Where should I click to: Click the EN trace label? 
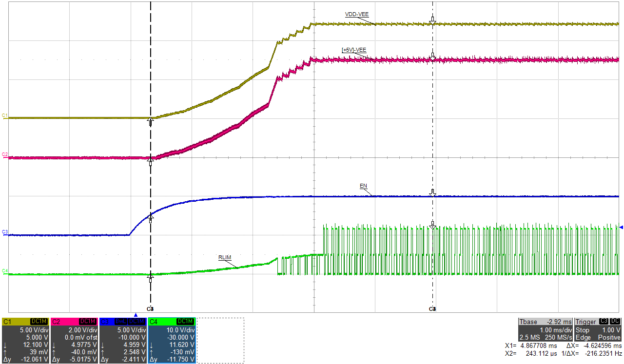tap(363, 186)
